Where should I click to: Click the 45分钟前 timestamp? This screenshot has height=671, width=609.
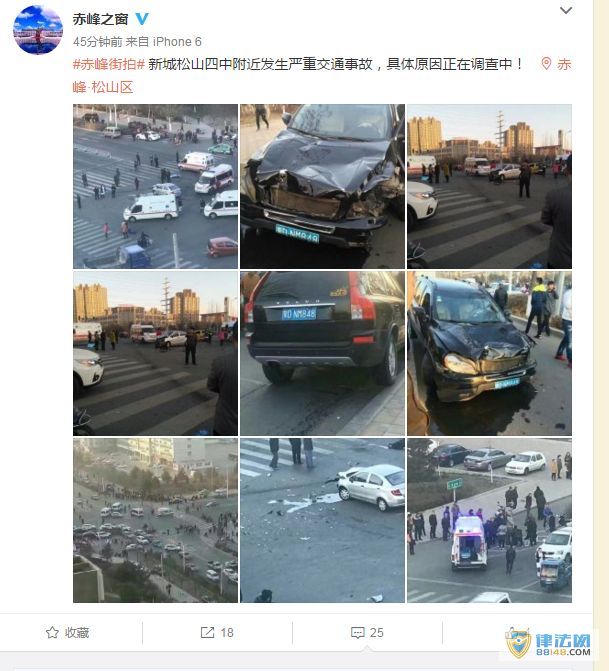coord(98,42)
